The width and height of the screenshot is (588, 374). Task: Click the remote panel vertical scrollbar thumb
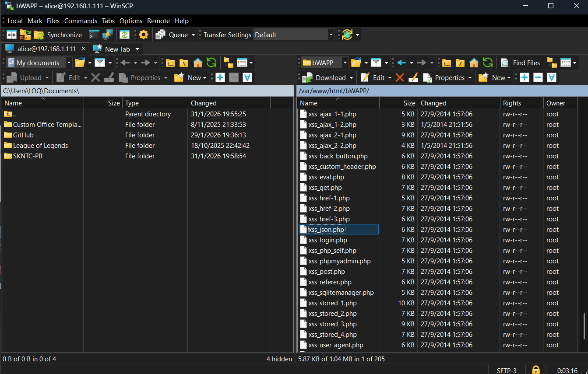tap(584, 326)
